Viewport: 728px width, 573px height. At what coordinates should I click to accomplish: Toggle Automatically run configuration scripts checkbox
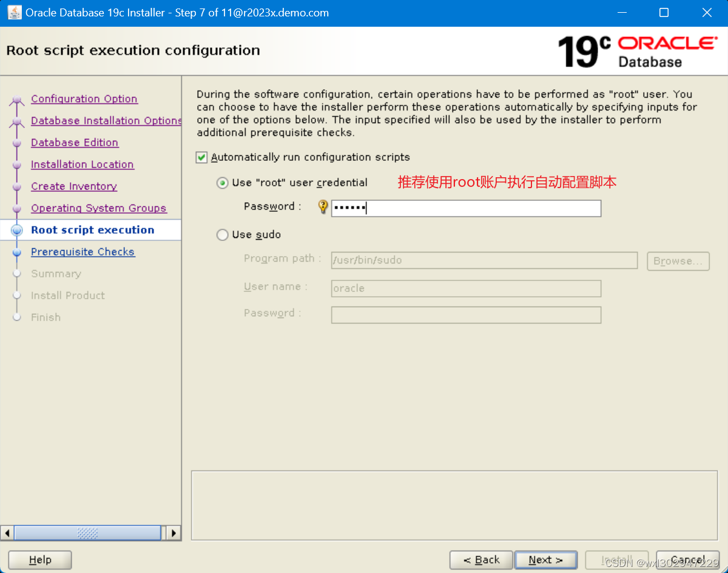click(201, 157)
